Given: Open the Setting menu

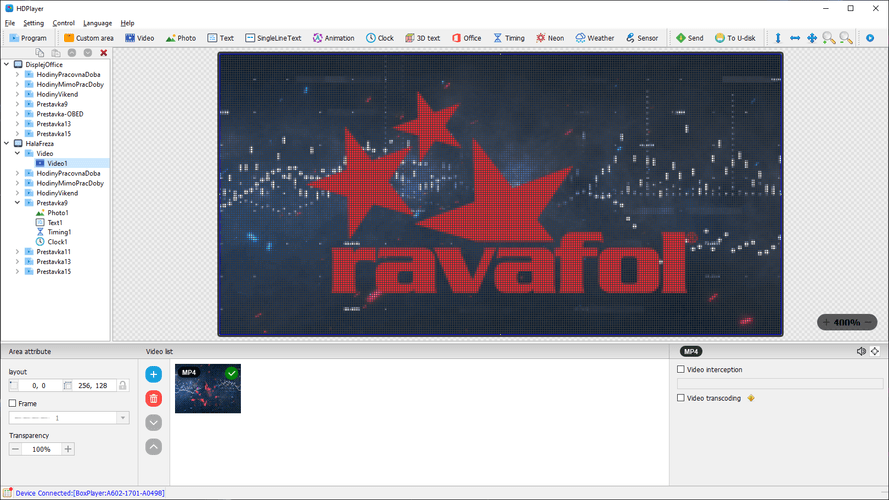Looking at the screenshot, I should coord(33,23).
